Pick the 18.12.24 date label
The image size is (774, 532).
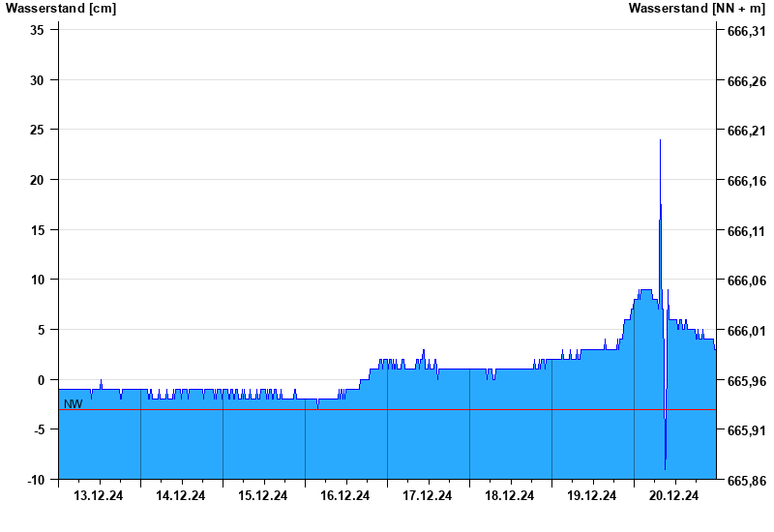(x=510, y=496)
